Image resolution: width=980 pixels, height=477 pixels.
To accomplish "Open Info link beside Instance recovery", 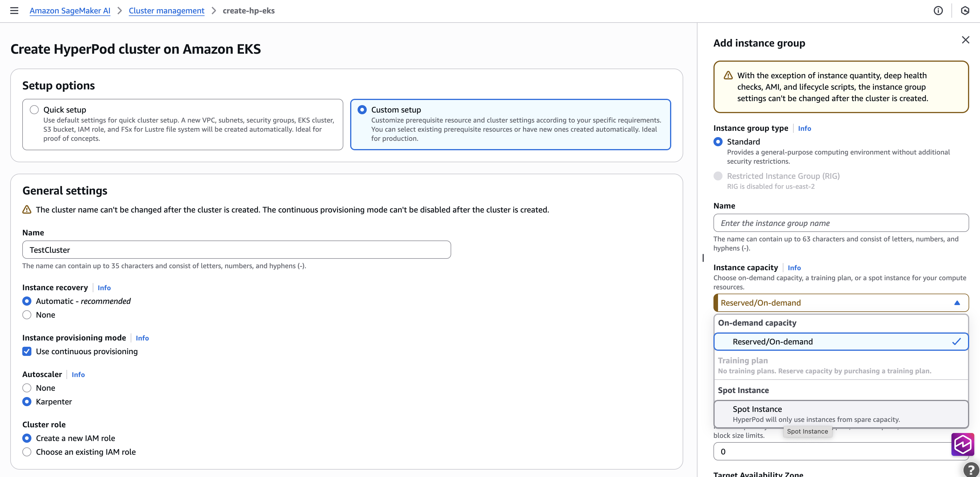I will pyautogui.click(x=104, y=288).
